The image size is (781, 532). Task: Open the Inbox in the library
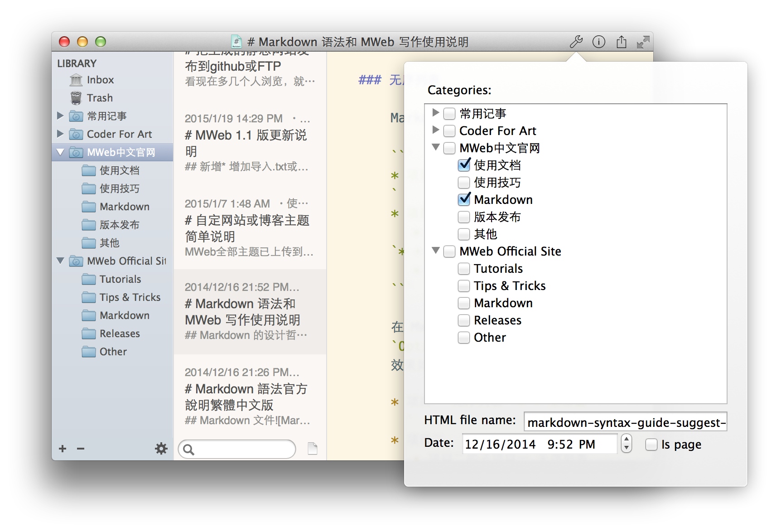pos(100,80)
